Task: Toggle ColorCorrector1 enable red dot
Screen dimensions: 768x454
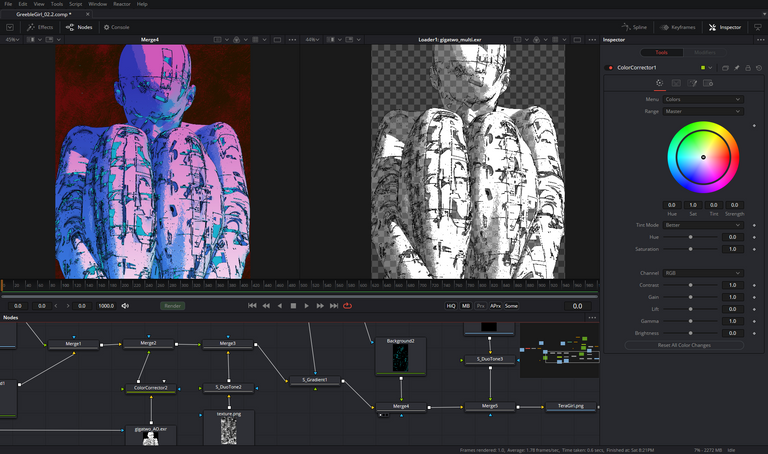Action: coord(610,68)
